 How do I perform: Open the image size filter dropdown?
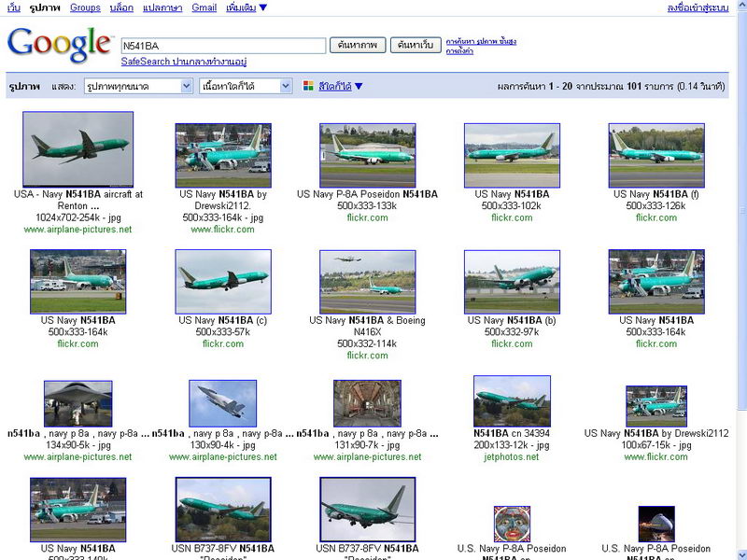point(138,86)
